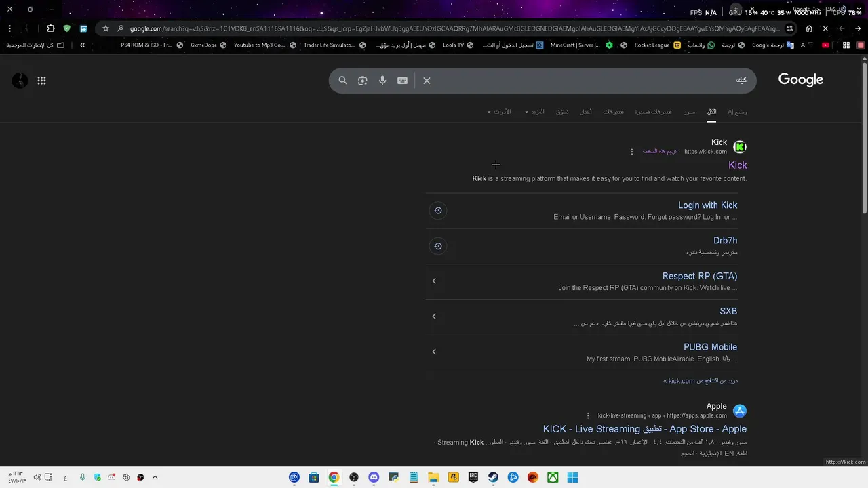The height and width of the screenshot is (488, 868).
Task: Click the Google logo
Action: [x=800, y=80]
